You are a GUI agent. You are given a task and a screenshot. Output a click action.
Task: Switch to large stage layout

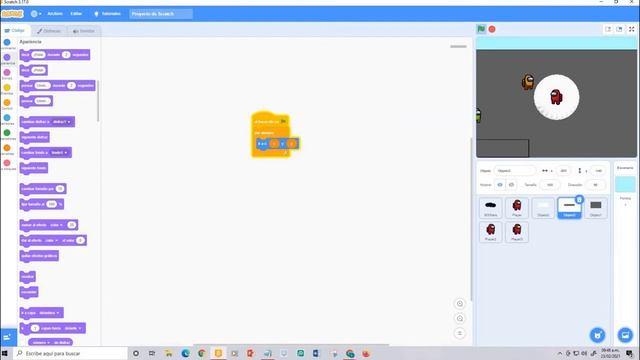619,29
